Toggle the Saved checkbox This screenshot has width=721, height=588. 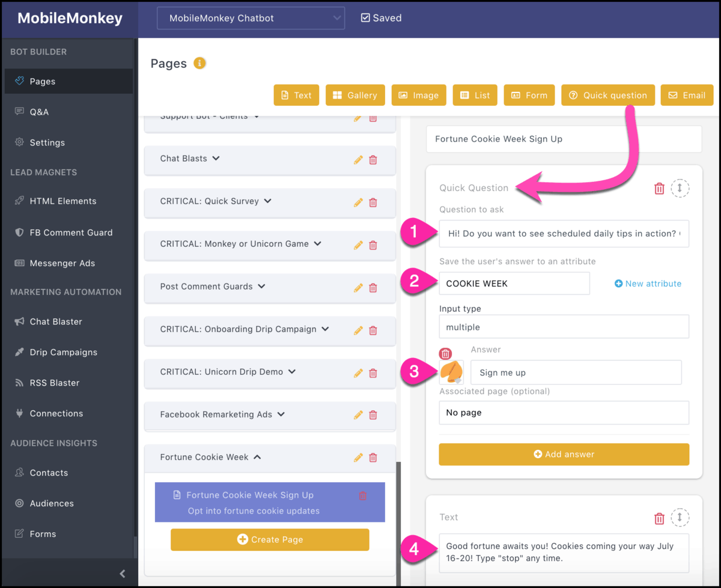[365, 18]
